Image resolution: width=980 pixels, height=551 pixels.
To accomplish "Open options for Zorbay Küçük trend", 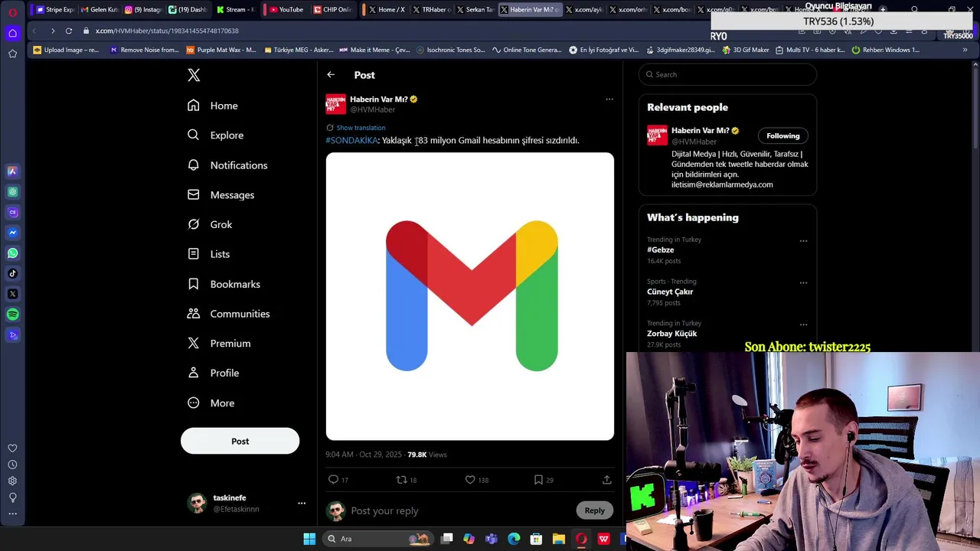I will [x=803, y=324].
